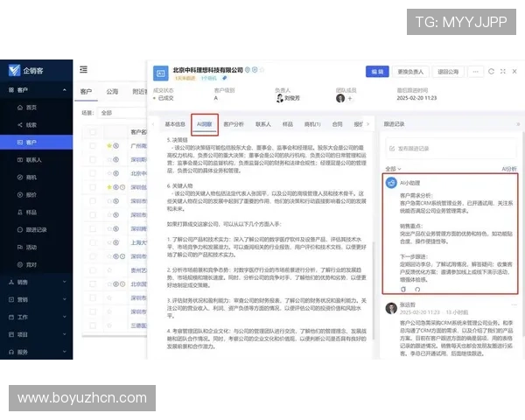Click the 发布跟进记录 input box
The height and width of the screenshot is (420, 525).
click(451, 149)
